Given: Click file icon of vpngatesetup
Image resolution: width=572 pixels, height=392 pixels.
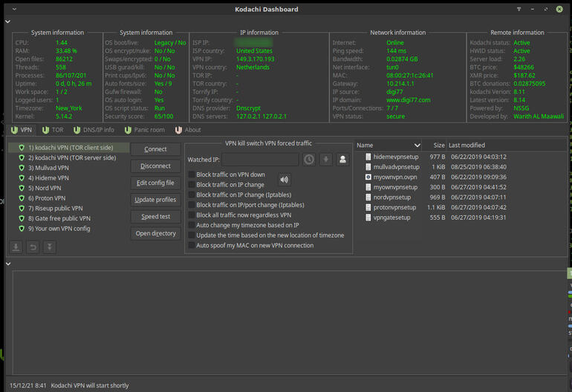Looking at the screenshot, I should (x=368, y=218).
